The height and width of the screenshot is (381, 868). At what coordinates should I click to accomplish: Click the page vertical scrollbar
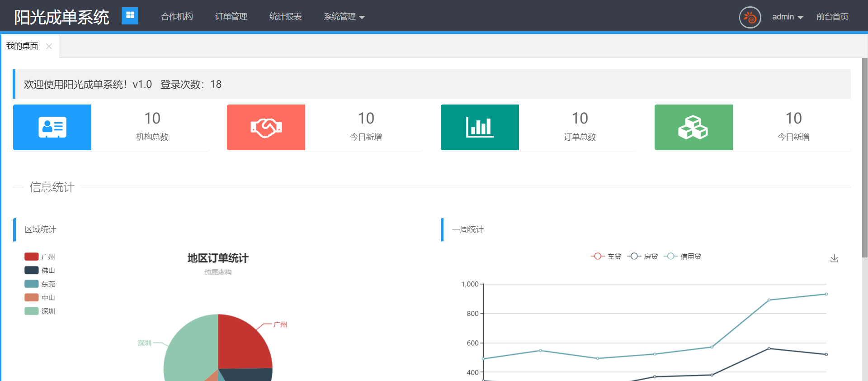864,158
